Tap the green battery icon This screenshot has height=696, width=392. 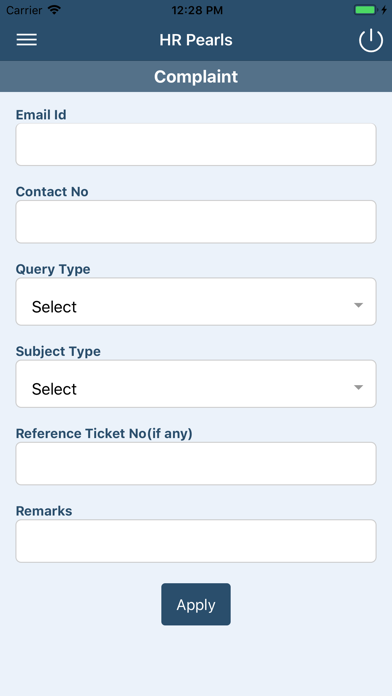click(x=365, y=10)
